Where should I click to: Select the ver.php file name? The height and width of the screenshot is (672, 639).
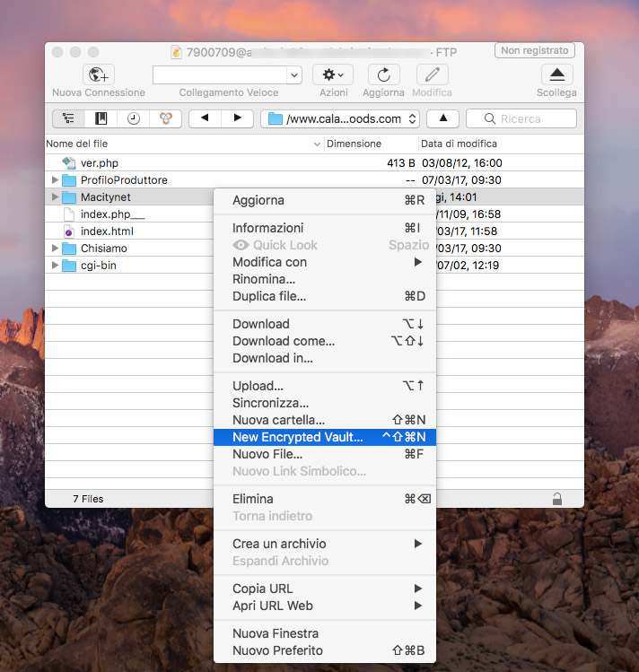pos(100,163)
